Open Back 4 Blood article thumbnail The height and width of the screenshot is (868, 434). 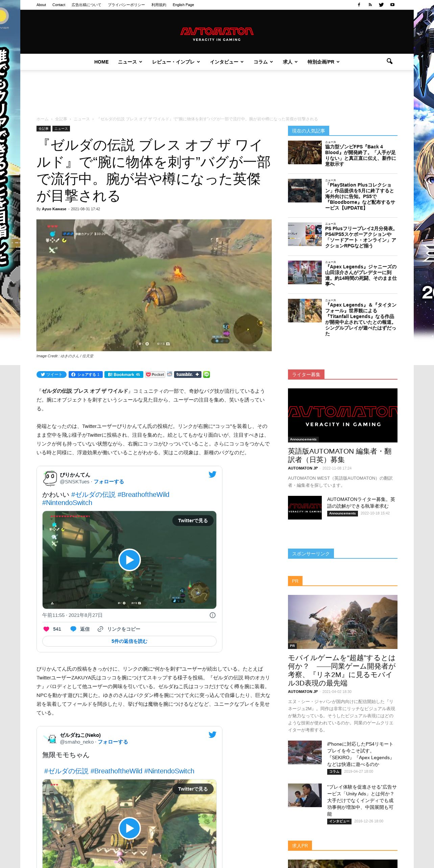click(x=305, y=152)
